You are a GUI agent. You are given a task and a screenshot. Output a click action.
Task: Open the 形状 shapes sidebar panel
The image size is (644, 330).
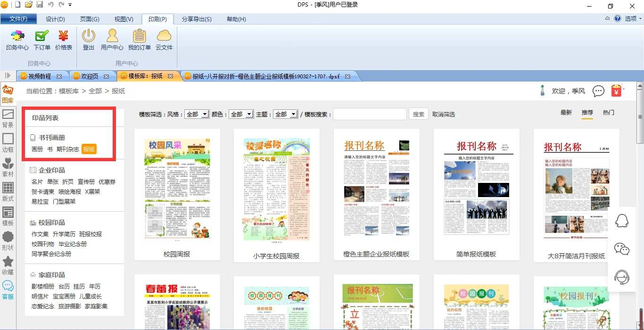(x=8, y=240)
